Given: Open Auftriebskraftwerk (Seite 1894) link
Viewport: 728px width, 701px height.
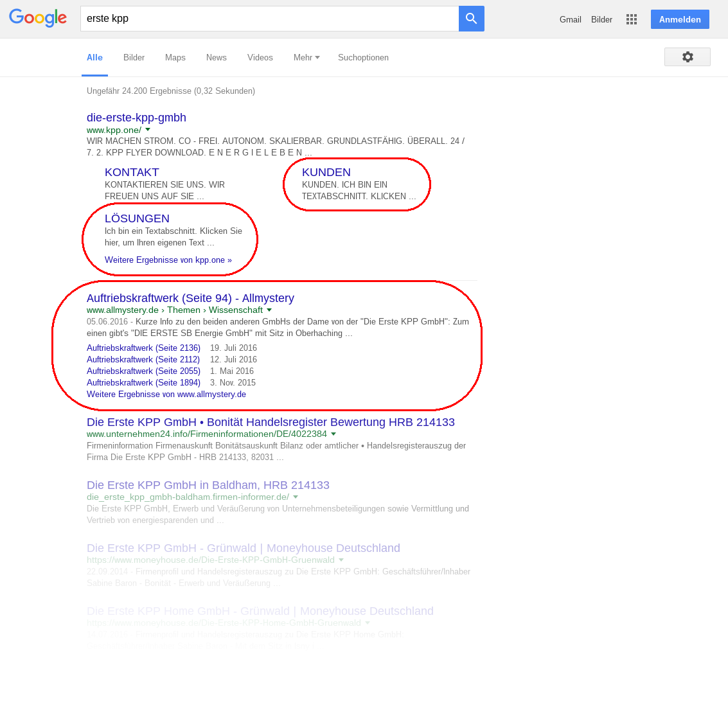Looking at the screenshot, I should (x=143, y=382).
